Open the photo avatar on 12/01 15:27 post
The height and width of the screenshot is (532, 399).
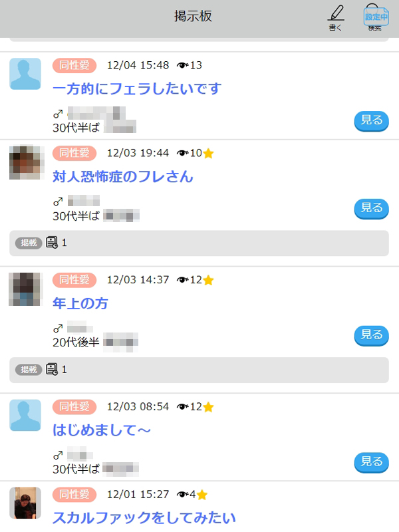[25, 503]
